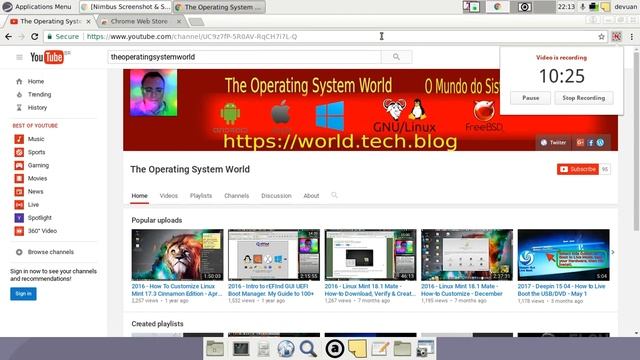Click the YouTube search magnifier button
Image resolution: width=640 pixels, height=360 pixels.
pyautogui.click(x=396, y=57)
